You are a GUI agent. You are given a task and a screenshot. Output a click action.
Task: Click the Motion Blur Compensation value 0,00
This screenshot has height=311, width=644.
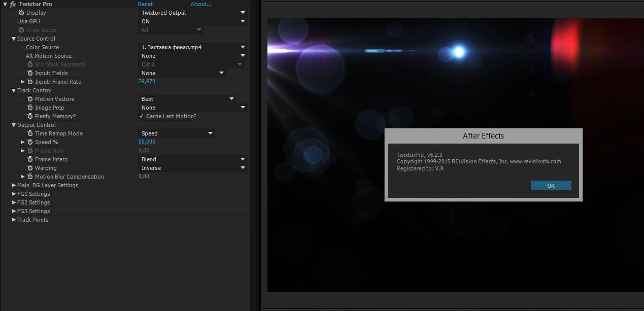144,177
